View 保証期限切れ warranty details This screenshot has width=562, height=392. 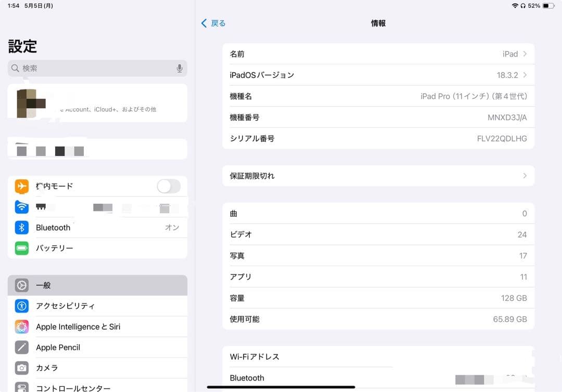(378, 176)
